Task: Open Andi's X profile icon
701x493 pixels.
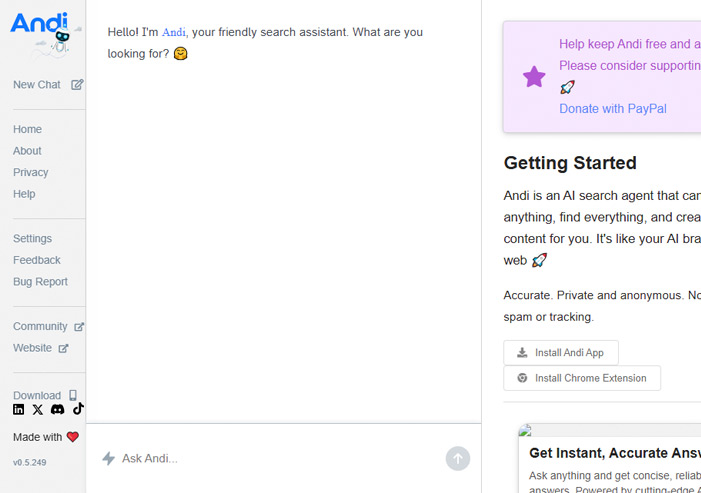Action: point(38,409)
